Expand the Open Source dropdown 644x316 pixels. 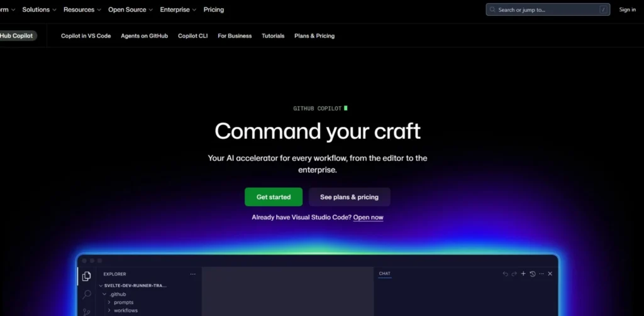[x=131, y=9]
